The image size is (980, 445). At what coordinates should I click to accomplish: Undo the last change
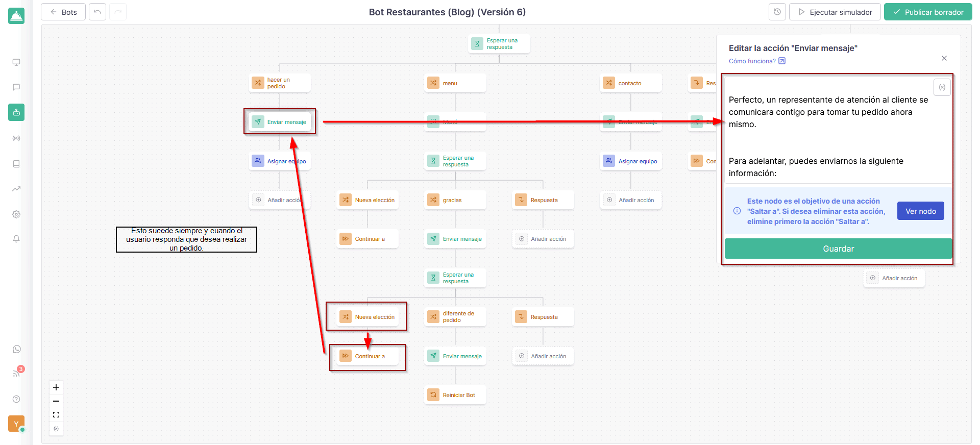point(97,12)
